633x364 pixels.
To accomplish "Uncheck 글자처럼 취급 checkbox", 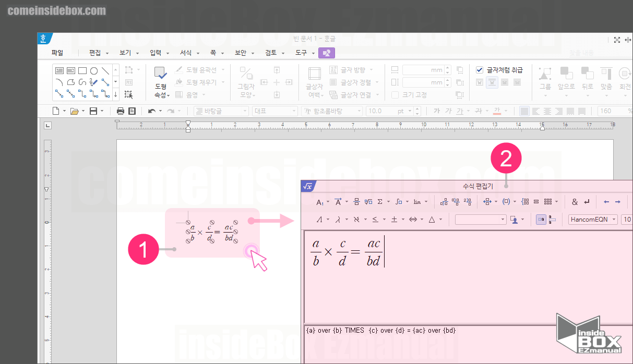I will click(x=480, y=69).
